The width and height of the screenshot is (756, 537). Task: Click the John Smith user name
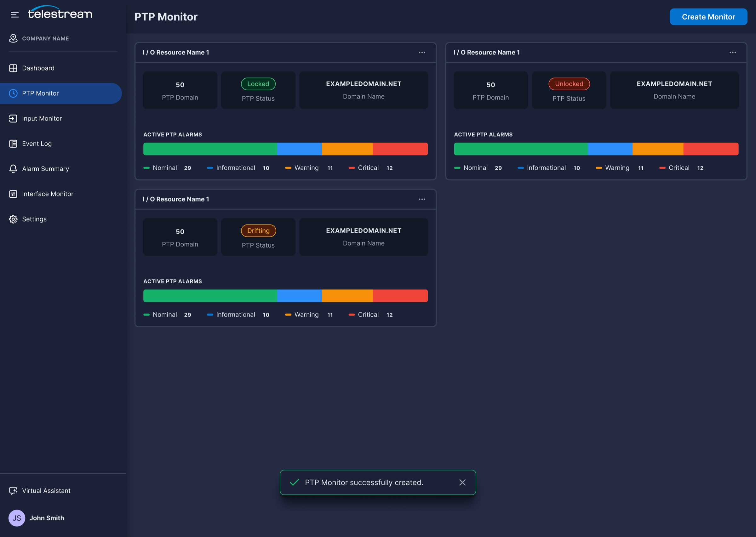coord(47,518)
